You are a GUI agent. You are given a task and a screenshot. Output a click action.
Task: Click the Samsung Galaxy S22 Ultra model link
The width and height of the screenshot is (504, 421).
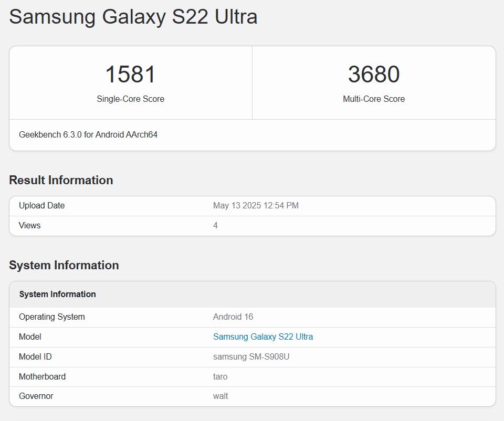[263, 336]
